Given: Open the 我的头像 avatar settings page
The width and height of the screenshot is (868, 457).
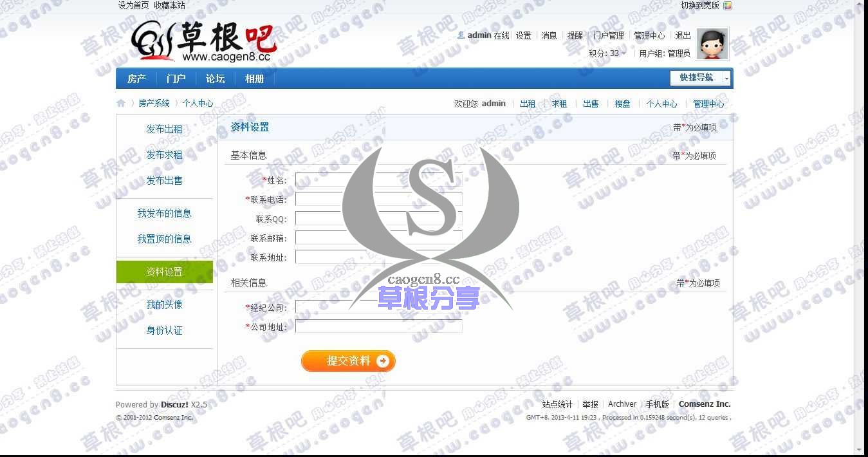Looking at the screenshot, I should tap(164, 304).
